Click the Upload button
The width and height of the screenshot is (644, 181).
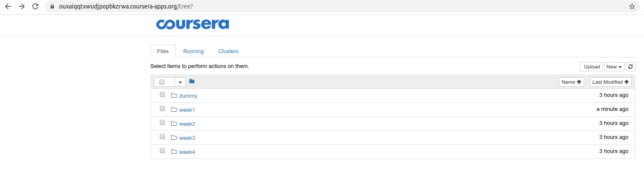tap(591, 67)
